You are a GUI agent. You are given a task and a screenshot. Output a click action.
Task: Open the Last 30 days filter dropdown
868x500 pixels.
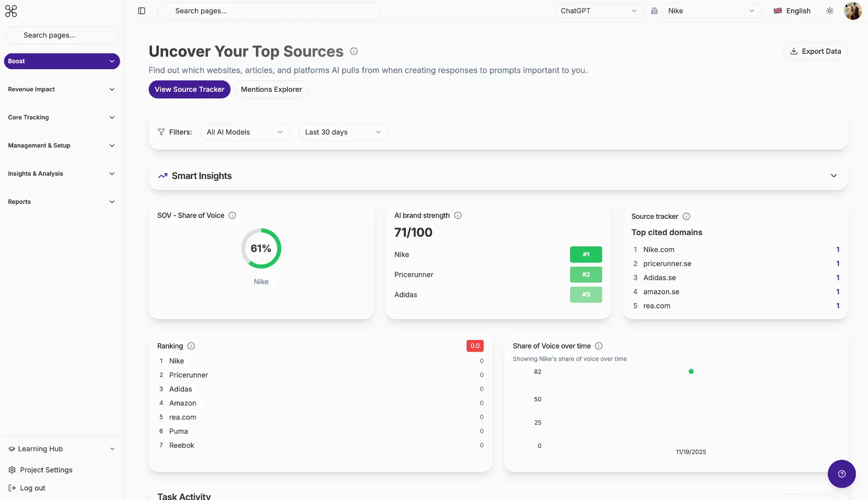pos(343,132)
